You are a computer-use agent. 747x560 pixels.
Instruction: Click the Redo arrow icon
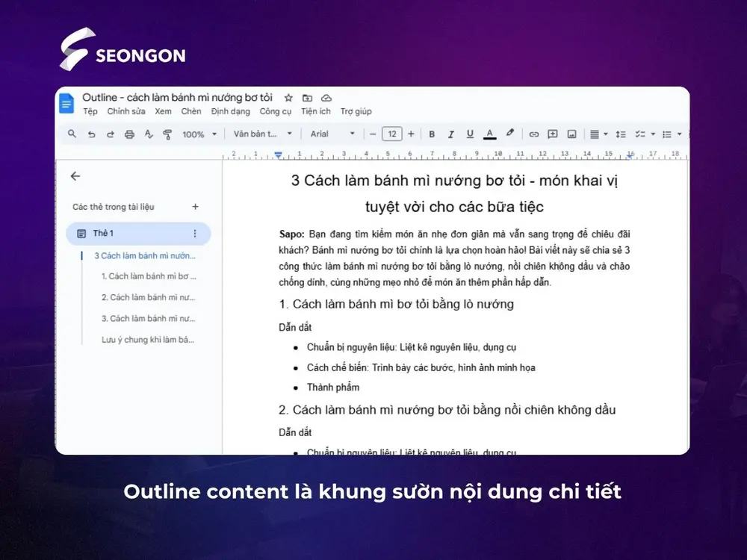(110, 134)
